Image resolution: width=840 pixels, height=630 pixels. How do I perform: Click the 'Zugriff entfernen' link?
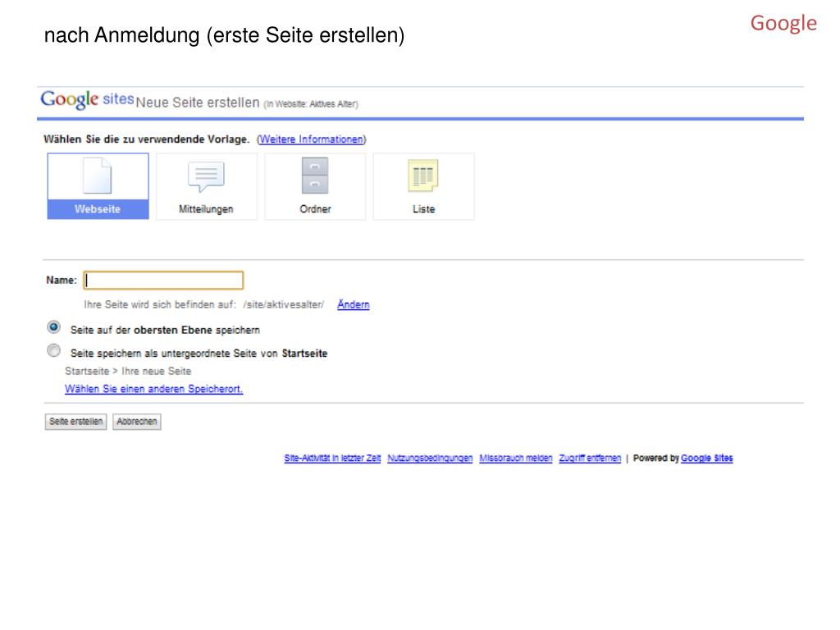pos(590,458)
